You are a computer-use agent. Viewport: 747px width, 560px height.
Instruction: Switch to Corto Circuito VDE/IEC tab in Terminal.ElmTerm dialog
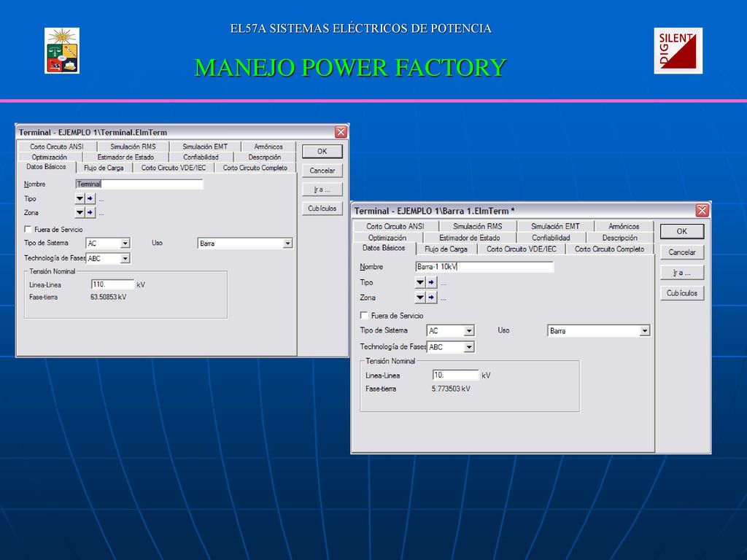(x=174, y=168)
